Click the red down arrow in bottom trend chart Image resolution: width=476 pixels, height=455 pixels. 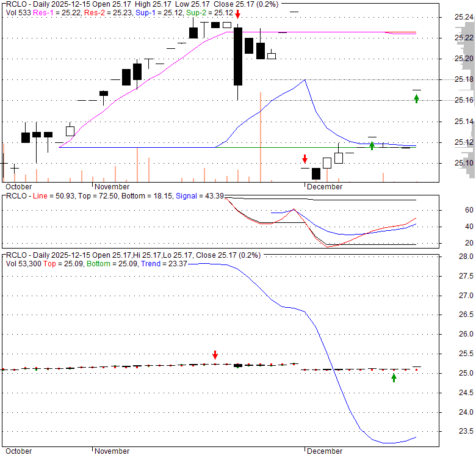[x=215, y=355]
